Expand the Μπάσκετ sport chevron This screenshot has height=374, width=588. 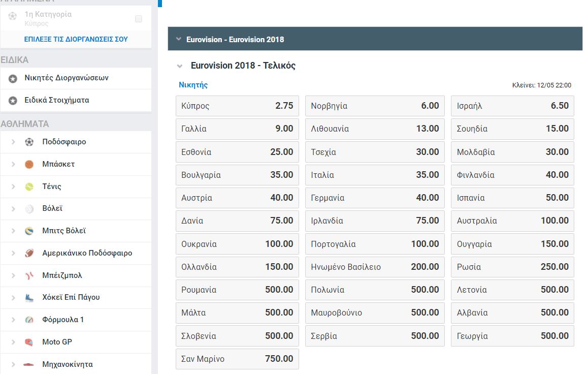click(x=13, y=164)
